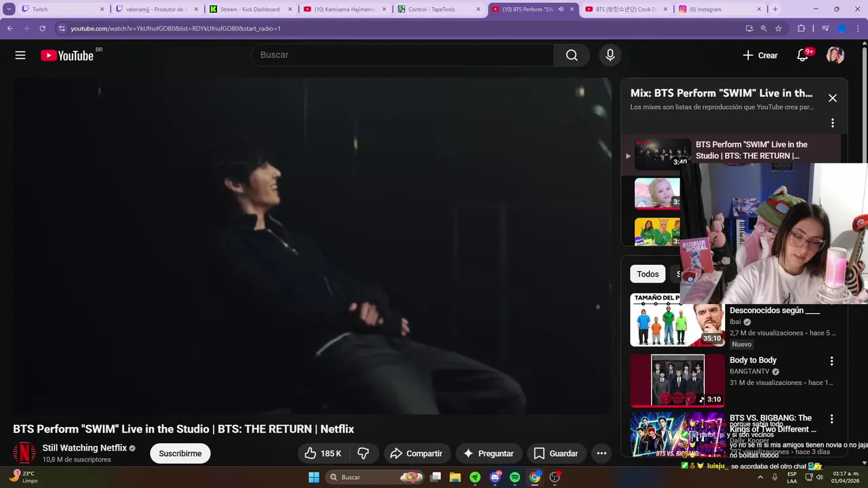
Task: Open options for Body to Body video
Action: coord(831,361)
